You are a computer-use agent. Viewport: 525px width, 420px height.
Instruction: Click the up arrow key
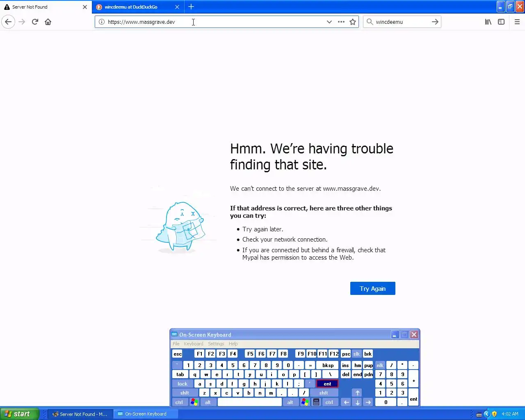357,393
